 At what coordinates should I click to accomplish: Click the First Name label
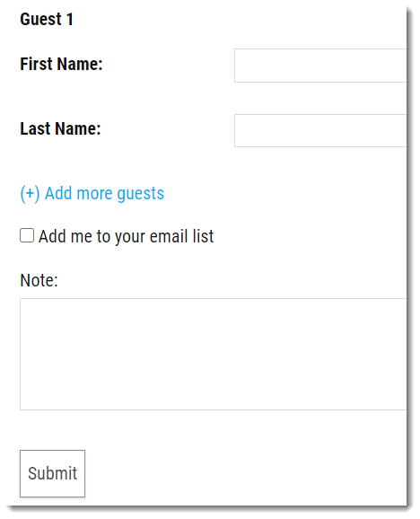(x=61, y=64)
